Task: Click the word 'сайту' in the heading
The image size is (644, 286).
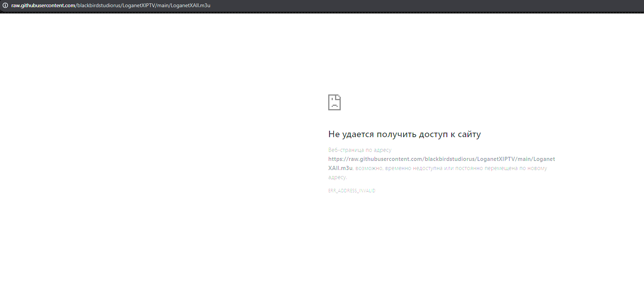Action: [x=469, y=134]
